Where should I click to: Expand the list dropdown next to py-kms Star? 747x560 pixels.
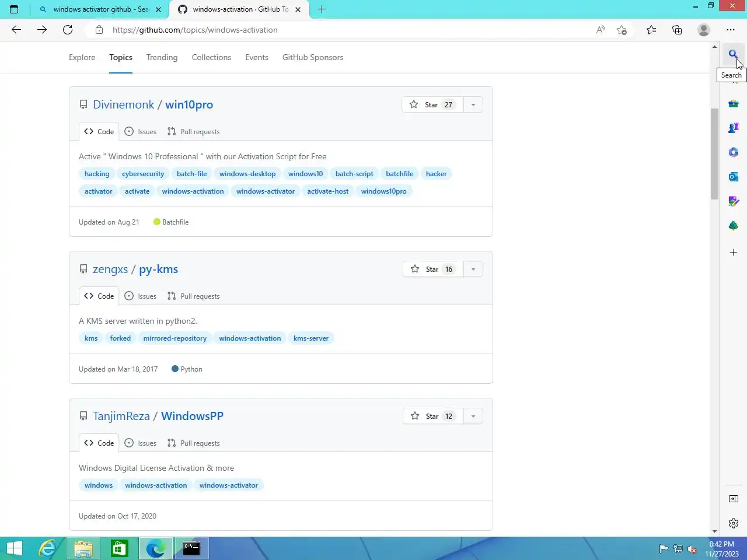[x=473, y=269]
